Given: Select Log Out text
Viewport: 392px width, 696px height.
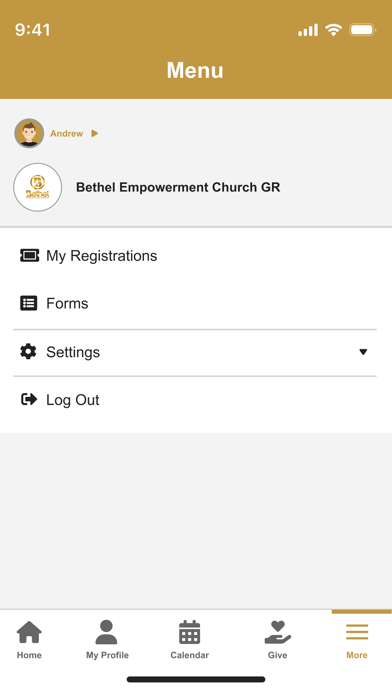Looking at the screenshot, I should click(x=73, y=400).
